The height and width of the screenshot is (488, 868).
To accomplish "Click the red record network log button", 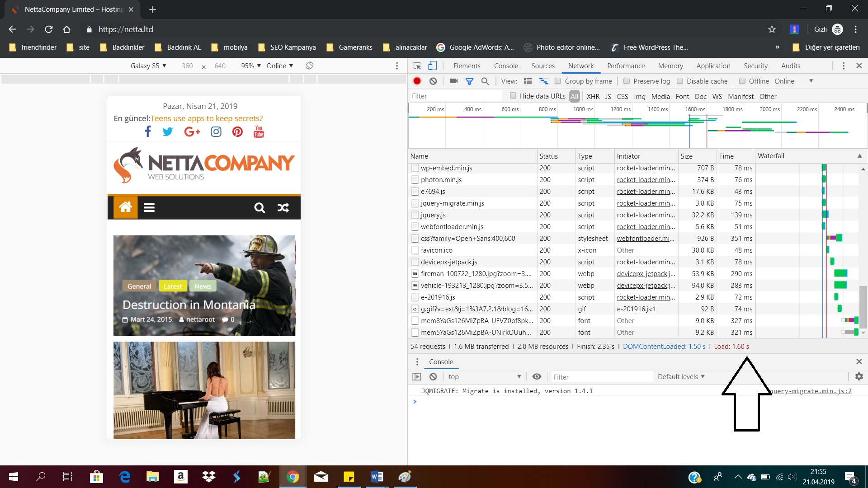I will click(x=417, y=81).
